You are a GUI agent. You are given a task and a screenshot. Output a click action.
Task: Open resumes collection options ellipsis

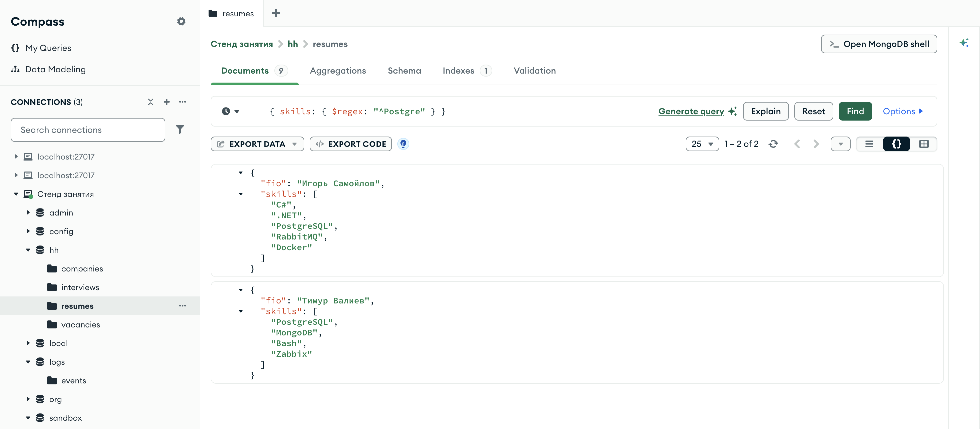(x=183, y=306)
